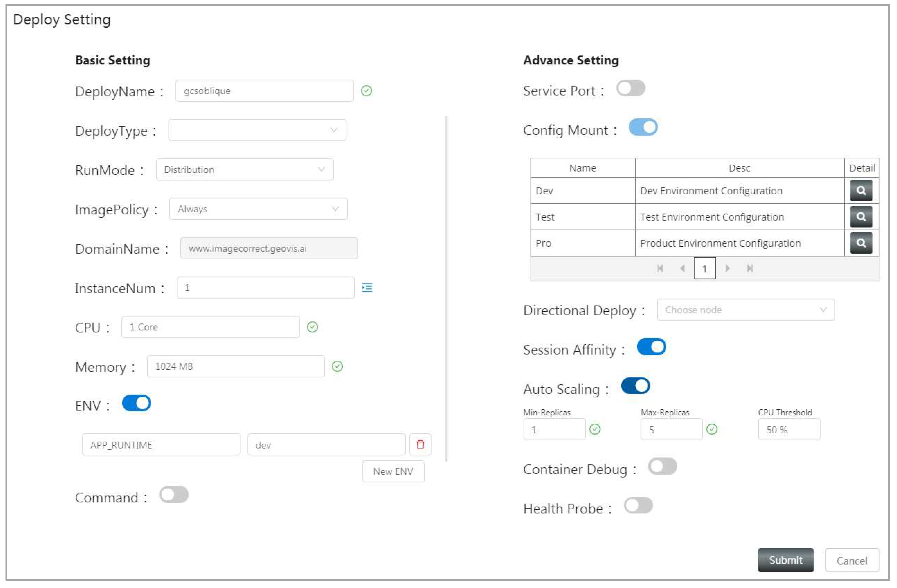Turn off Auto Scaling toggle
This screenshot has height=588, width=897.
(635, 386)
